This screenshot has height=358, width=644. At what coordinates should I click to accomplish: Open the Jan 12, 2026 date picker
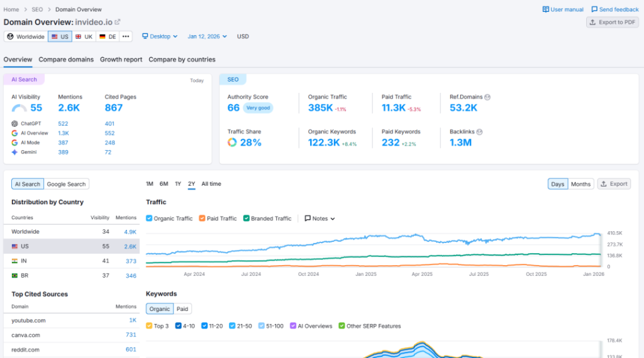click(208, 36)
